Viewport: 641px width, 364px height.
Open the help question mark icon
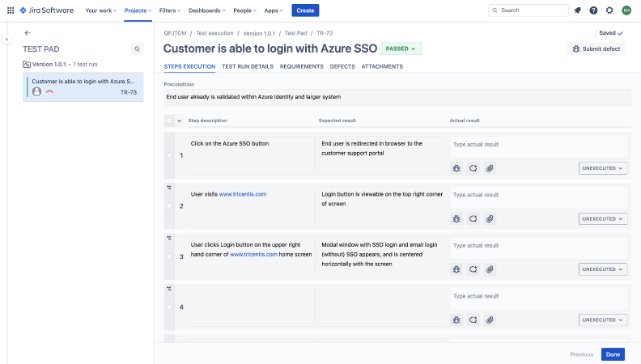[x=593, y=11]
